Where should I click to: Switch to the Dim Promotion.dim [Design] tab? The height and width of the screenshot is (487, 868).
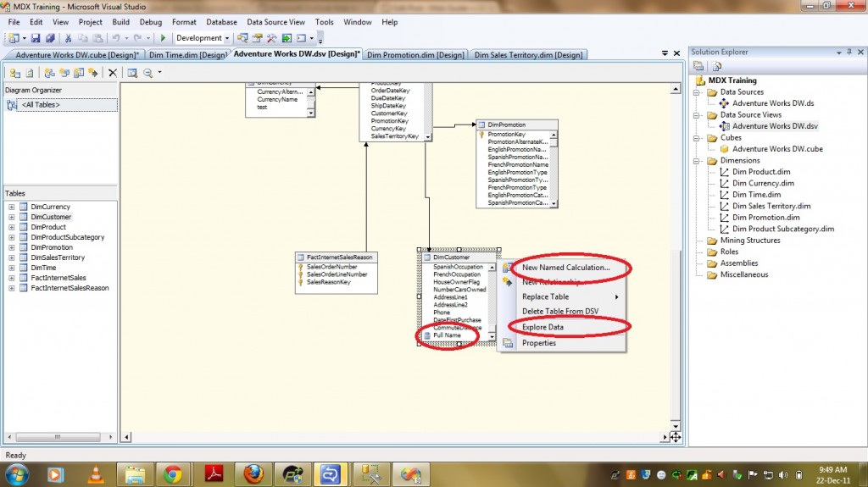pos(415,55)
